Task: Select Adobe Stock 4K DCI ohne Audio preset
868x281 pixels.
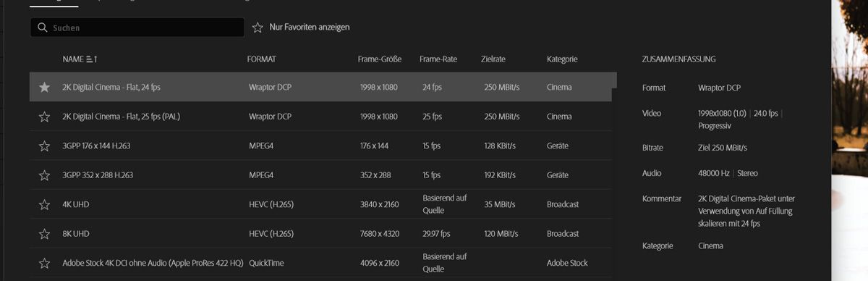Action: (x=153, y=263)
